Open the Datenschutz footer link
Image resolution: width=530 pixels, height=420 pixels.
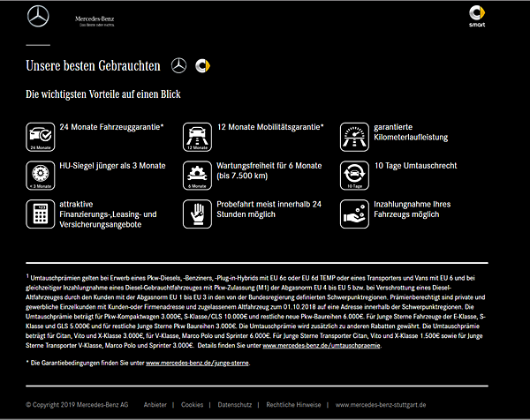click(x=235, y=404)
